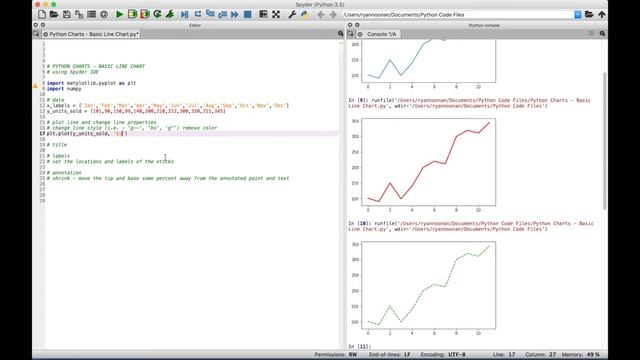Step into function in debugger
Image resolution: width=640 pixels, height=360 pixels.
coord(210,15)
